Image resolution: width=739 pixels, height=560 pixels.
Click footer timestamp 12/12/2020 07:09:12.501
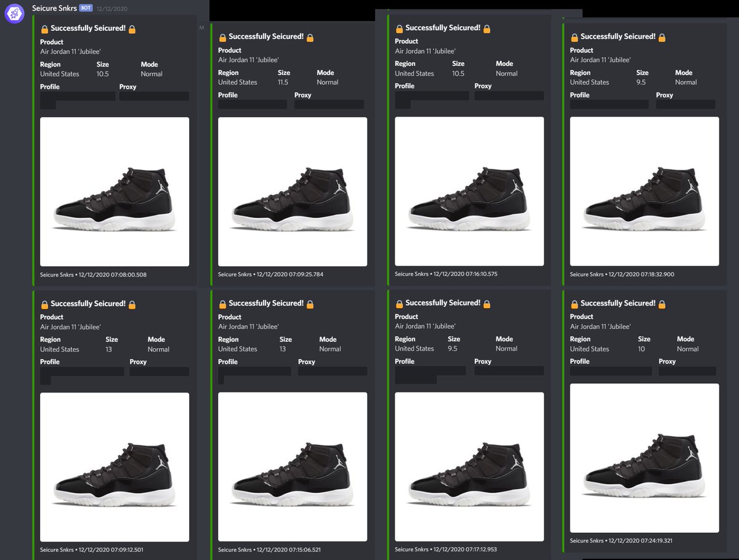pyautogui.click(x=112, y=550)
